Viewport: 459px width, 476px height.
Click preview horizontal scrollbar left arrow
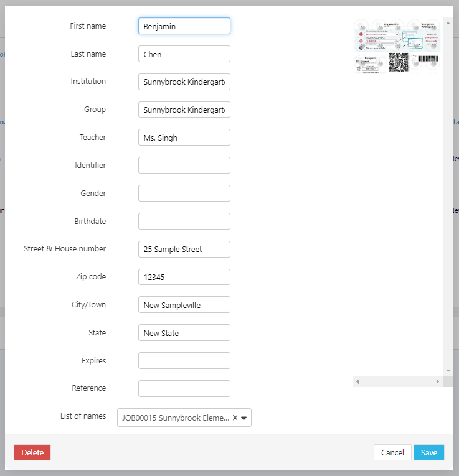point(357,381)
